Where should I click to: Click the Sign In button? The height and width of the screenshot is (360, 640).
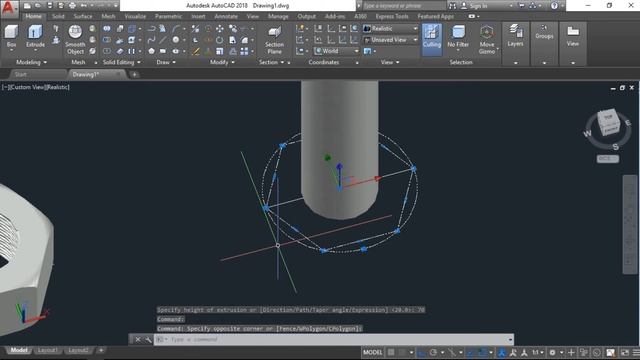click(478, 6)
